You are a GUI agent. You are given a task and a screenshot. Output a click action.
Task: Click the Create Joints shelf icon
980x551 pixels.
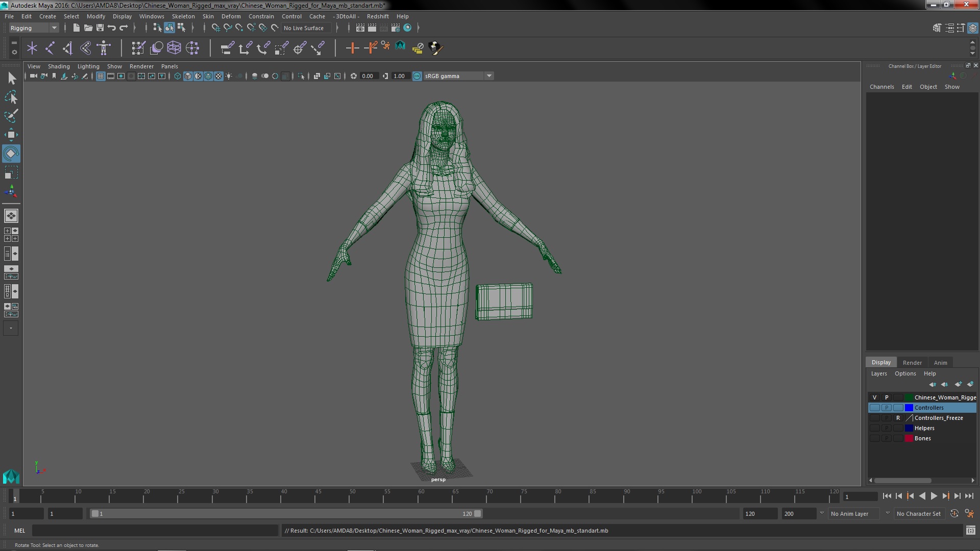[50, 48]
